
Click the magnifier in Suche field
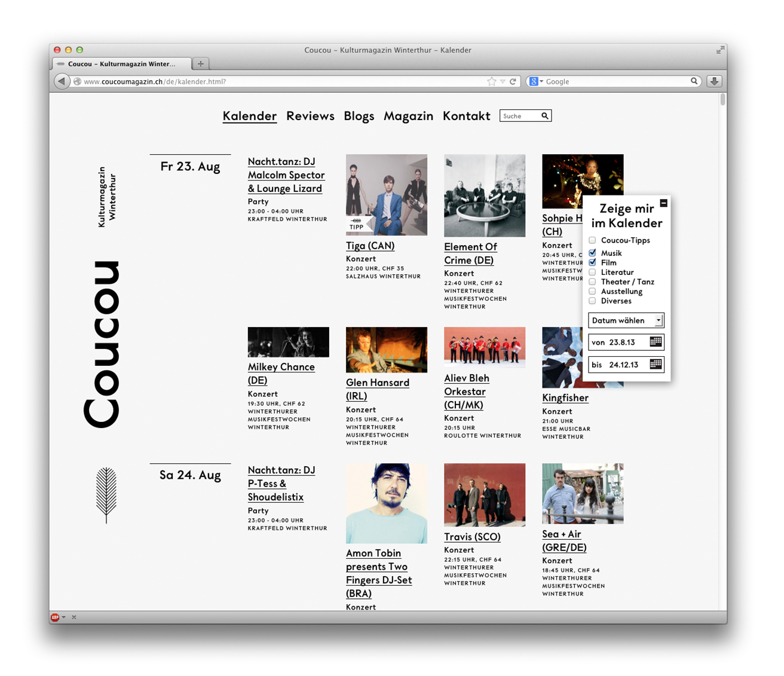pyautogui.click(x=544, y=116)
